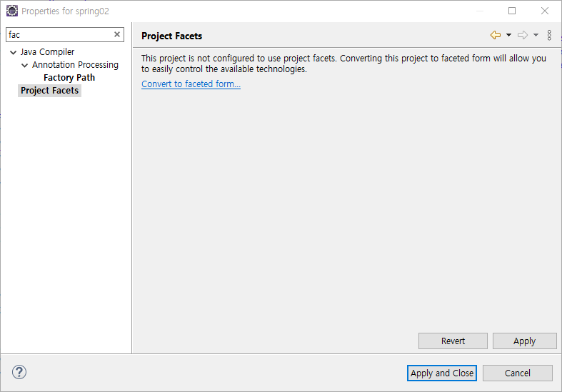This screenshot has height=392, width=562.
Task: Open the back history dropdown arrow
Action: (x=508, y=35)
